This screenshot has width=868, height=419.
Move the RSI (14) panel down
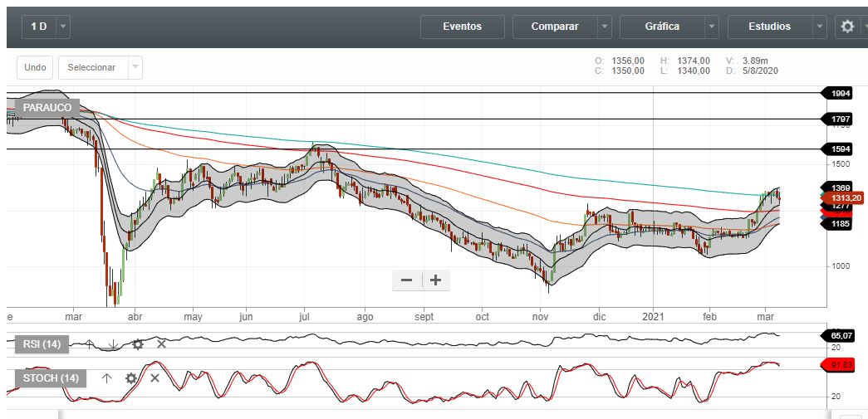coord(114,343)
